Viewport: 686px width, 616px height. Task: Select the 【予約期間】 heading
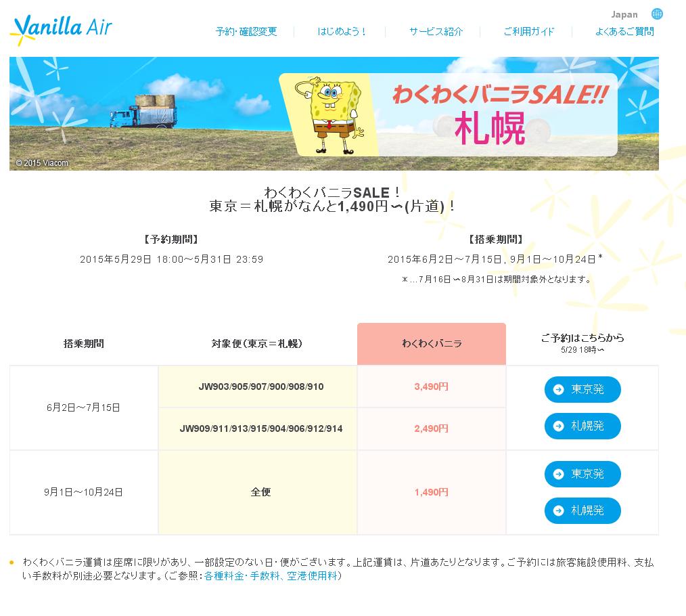(172, 240)
